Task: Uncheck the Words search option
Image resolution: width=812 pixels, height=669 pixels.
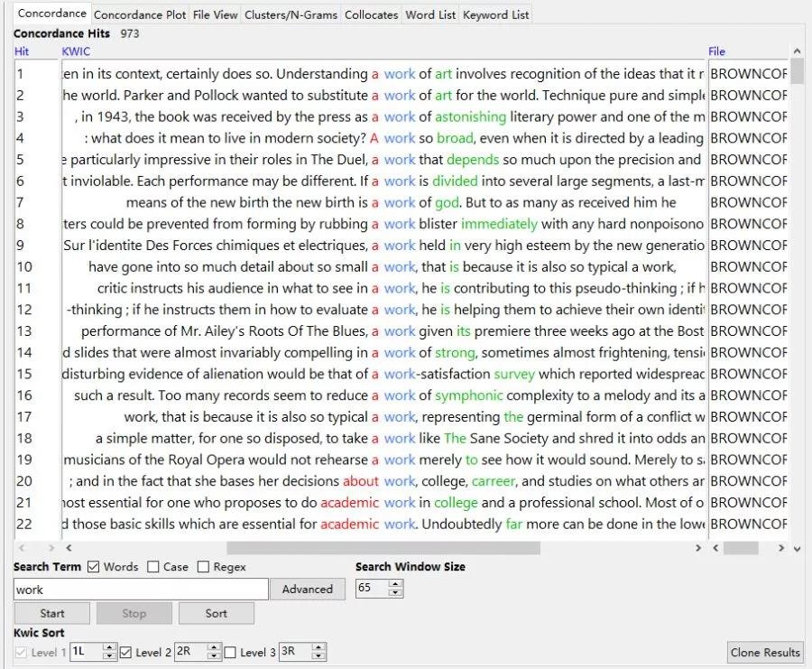Action: 94,567
